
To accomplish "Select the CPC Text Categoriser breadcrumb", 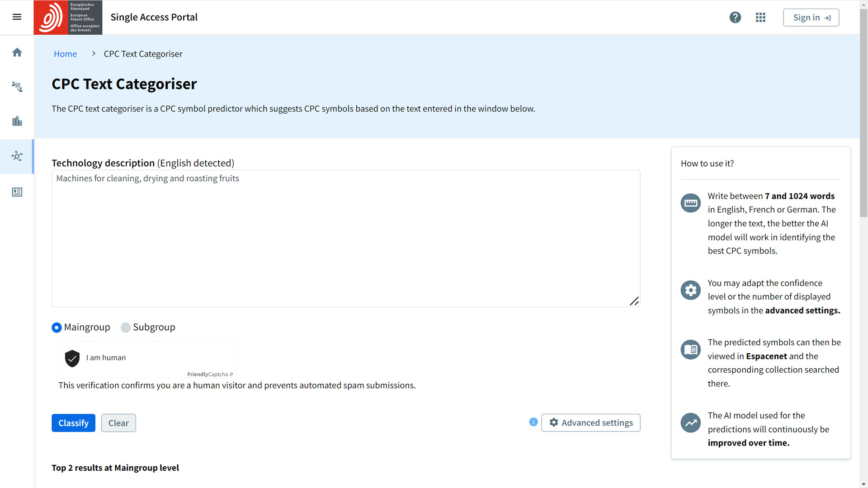I will pos(143,54).
